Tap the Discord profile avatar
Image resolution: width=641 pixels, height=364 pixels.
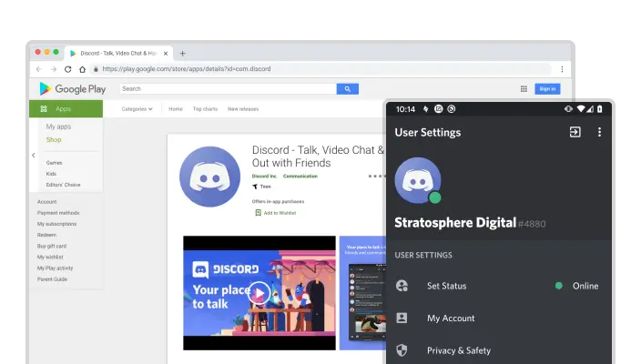click(417, 180)
